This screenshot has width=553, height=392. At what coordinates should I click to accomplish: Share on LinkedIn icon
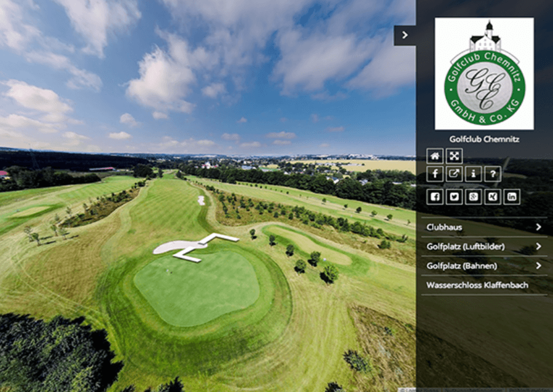(512, 197)
